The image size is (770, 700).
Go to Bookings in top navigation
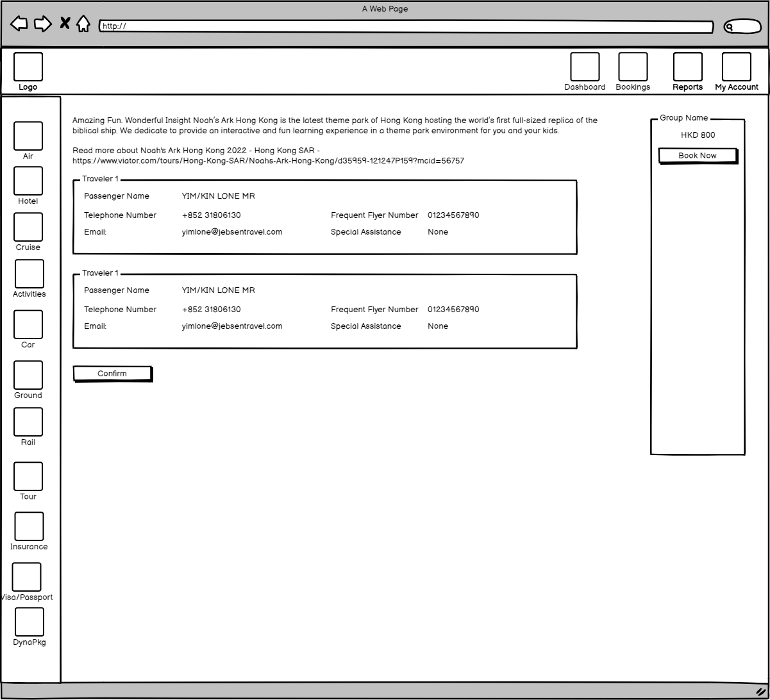(633, 67)
